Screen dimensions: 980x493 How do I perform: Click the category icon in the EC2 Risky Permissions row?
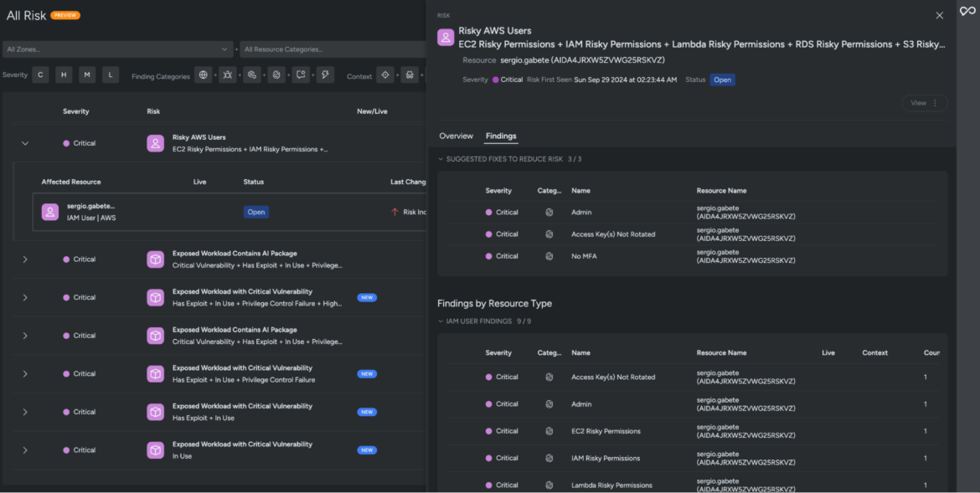point(549,431)
